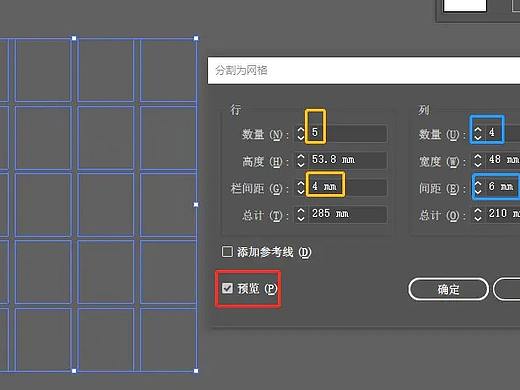The image size is (520, 390).
Task: Select the right-middle anchor handle of grid
Action: coord(196,204)
